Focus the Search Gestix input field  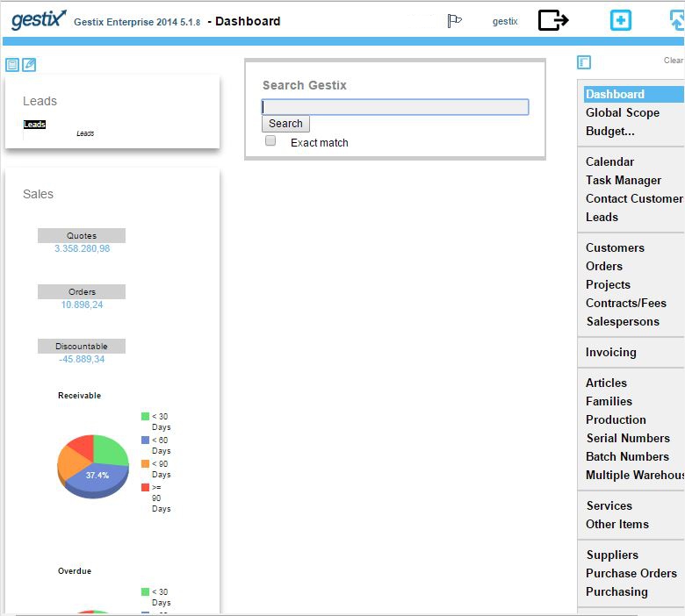coord(395,107)
